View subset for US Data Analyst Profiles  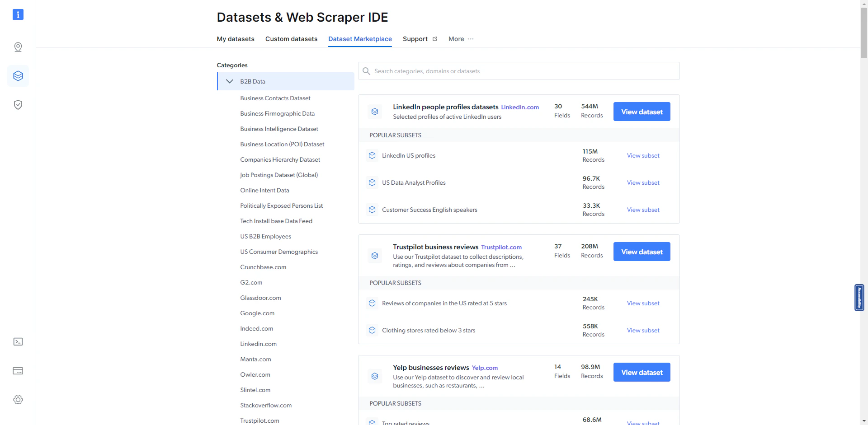click(x=643, y=182)
